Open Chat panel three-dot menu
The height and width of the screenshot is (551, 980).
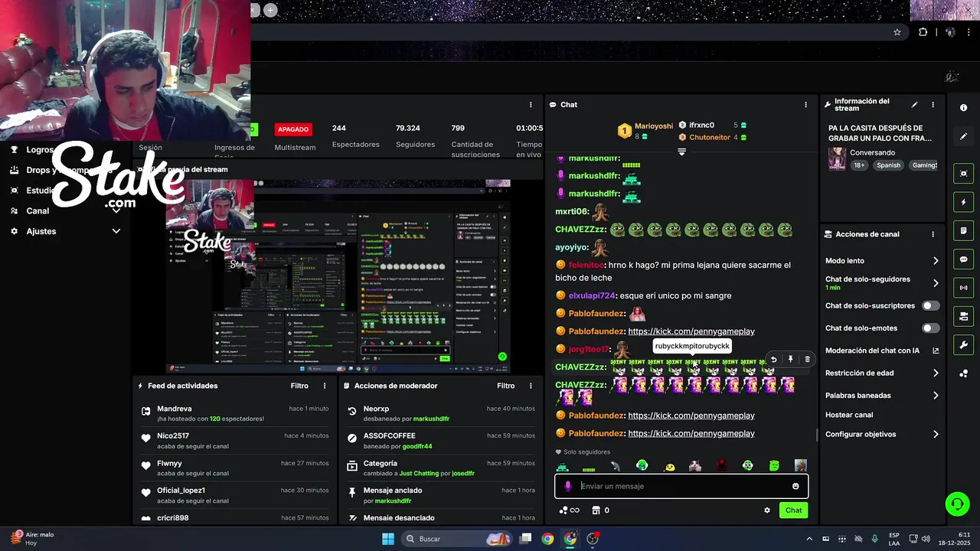805,105
